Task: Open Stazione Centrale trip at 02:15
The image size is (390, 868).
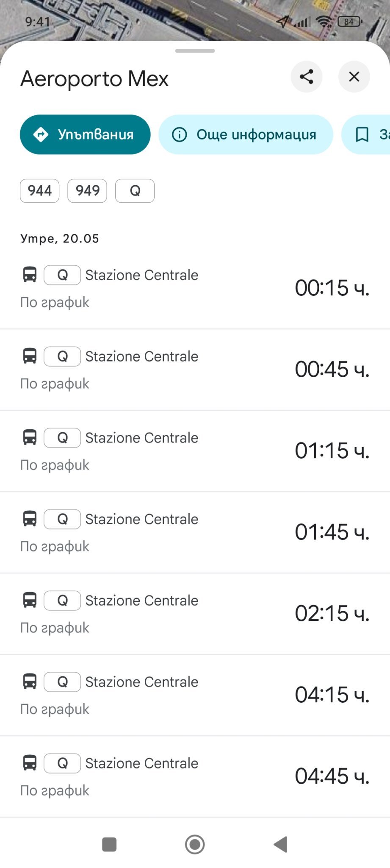Action: (141, 601)
